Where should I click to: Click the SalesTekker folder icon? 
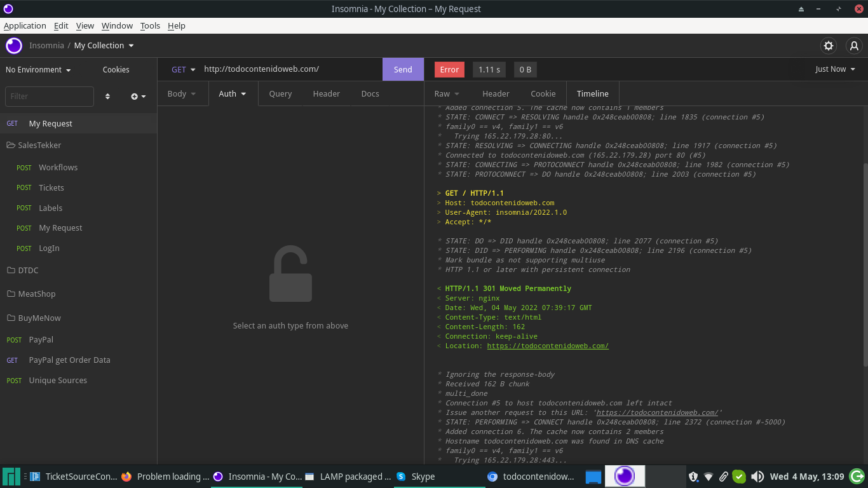click(x=10, y=146)
